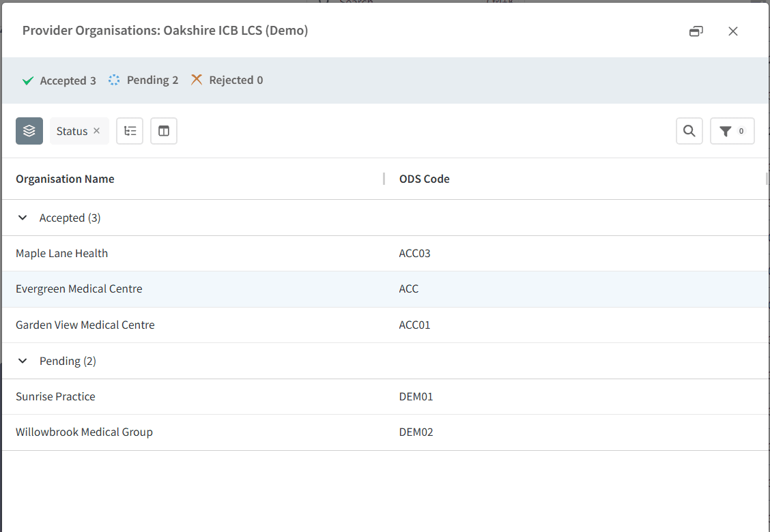Open the search magnifier button

click(x=689, y=131)
